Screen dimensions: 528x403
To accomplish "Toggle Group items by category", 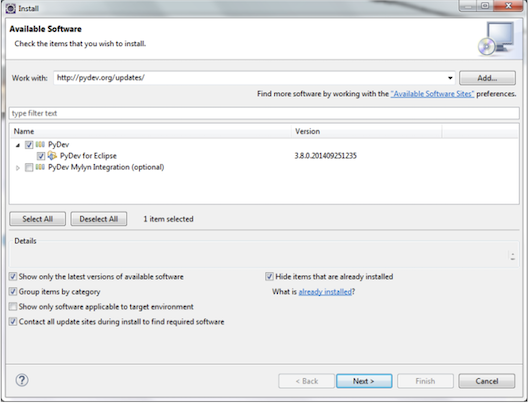I will coord(13,292).
